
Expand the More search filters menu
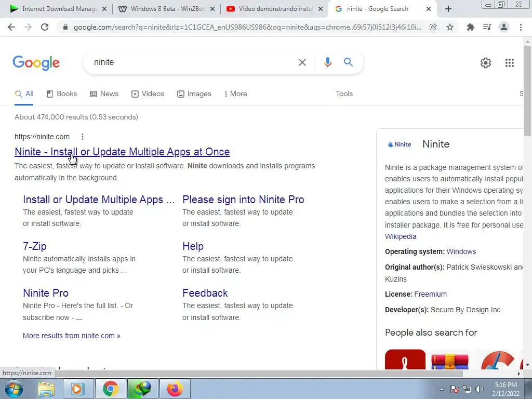point(235,94)
